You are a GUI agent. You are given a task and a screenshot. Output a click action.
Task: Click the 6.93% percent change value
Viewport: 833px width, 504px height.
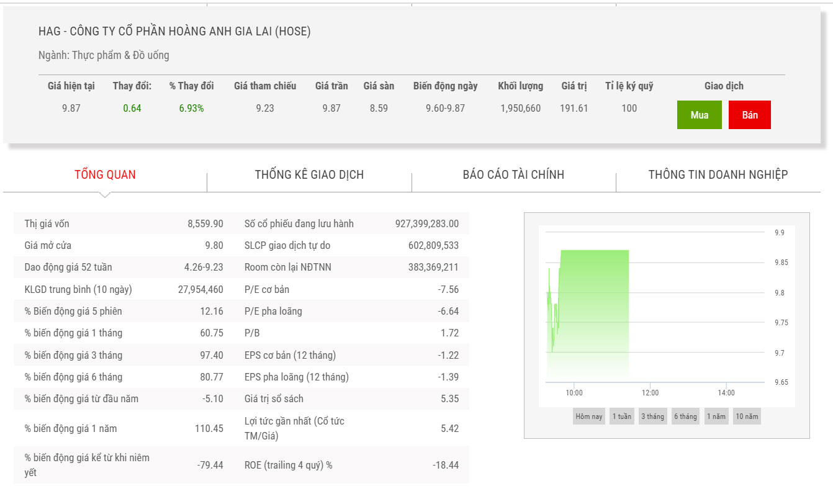191,108
